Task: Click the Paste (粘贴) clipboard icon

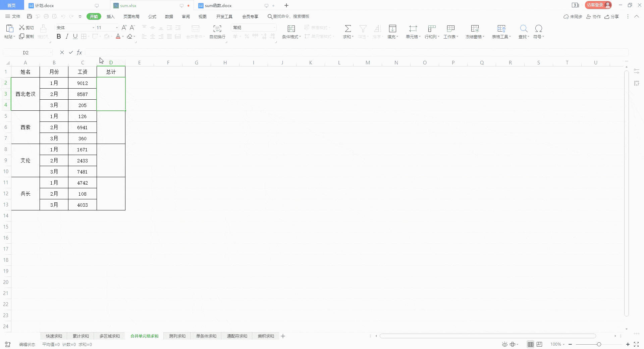Action: (x=10, y=29)
